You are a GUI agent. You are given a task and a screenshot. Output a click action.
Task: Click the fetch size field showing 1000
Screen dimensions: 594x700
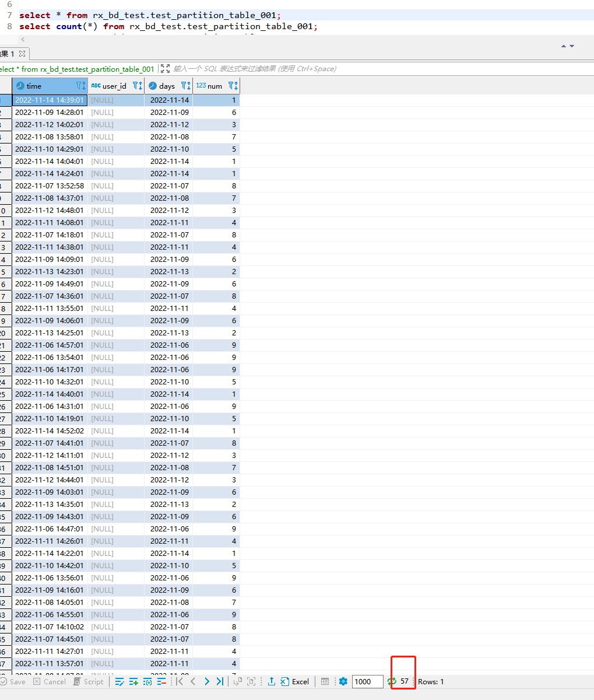point(367,681)
